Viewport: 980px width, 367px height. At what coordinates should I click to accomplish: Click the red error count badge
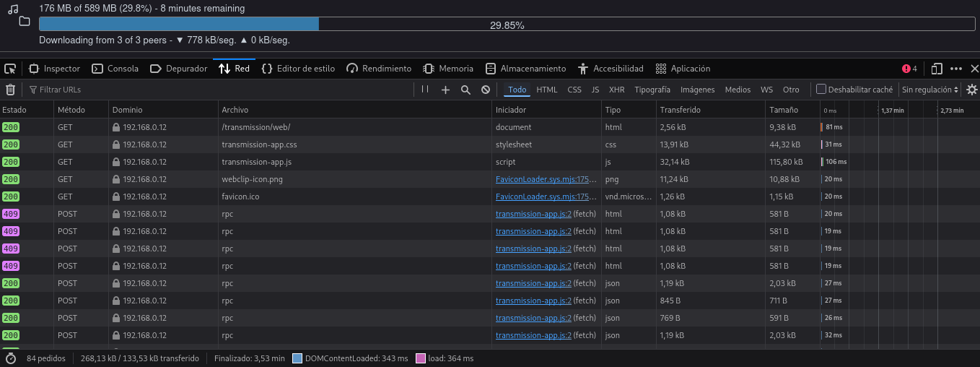click(x=909, y=69)
